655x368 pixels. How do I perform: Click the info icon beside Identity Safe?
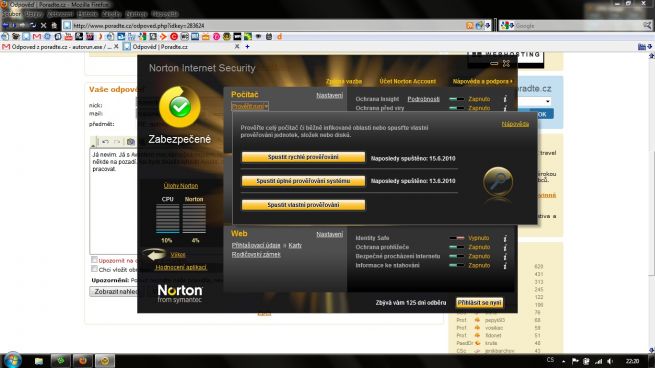point(505,238)
